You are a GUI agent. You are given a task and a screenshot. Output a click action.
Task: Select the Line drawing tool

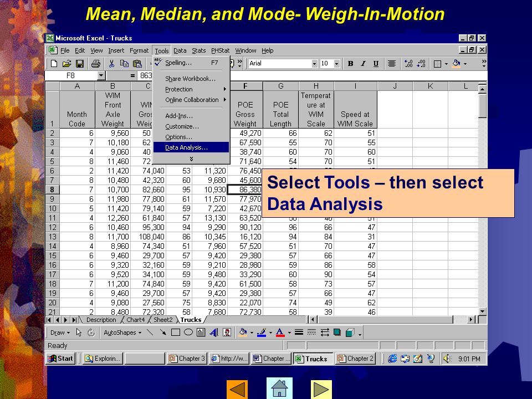click(x=150, y=332)
